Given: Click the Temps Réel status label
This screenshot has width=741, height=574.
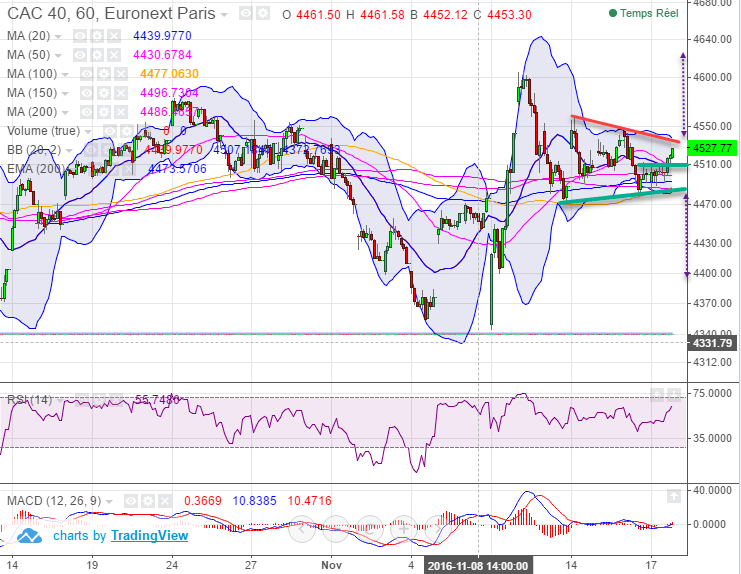Looking at the screenshot, I should [648, 15].
